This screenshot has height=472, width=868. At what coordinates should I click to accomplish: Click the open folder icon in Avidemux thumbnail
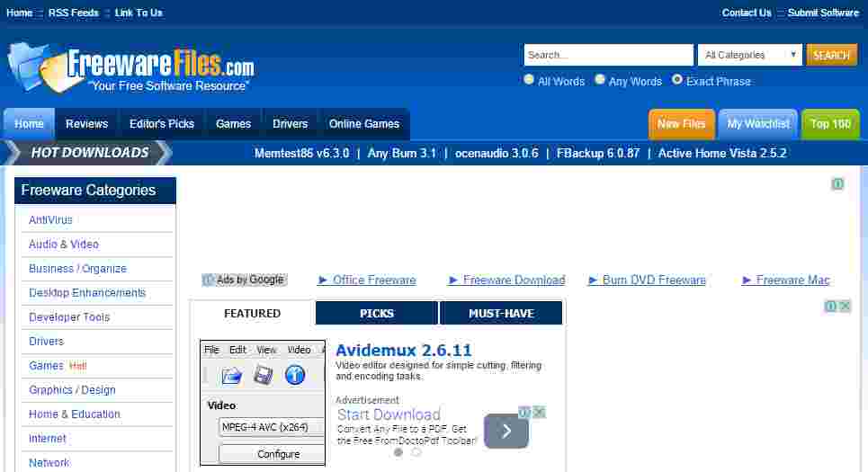click(x=231, y=376)
